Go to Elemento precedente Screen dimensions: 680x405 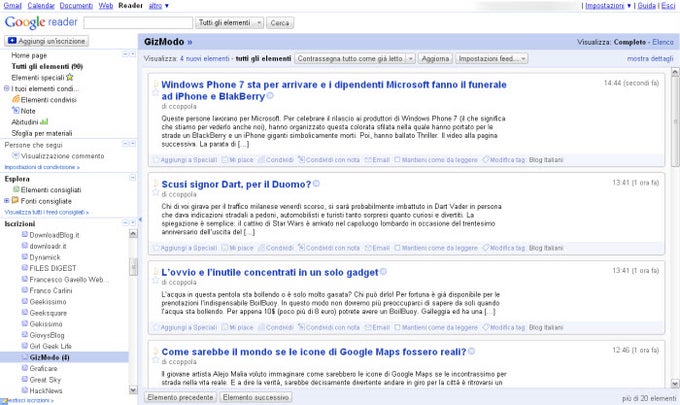pyautogui.click(x=180, y=397)
